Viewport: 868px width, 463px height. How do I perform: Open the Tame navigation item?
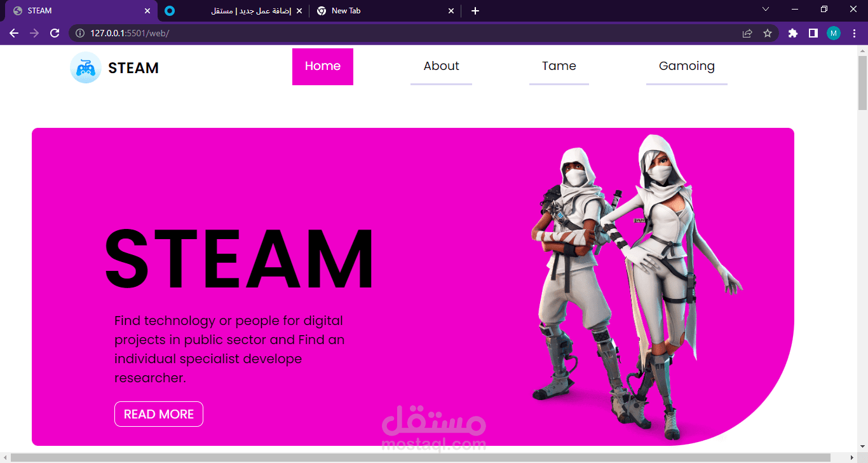[x=559, y=66]
